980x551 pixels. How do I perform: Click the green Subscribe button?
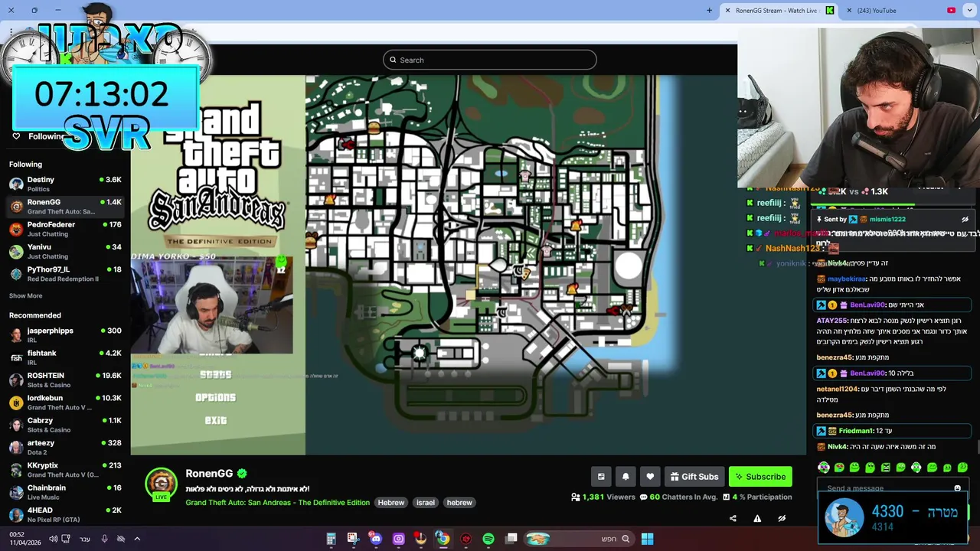click(760, 477)
